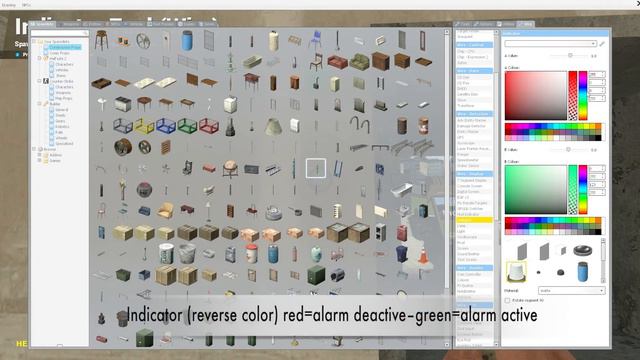Spawn the yellow wire-frame crate prop
This screenshot has width=640, height=360.
click(144, 126)
